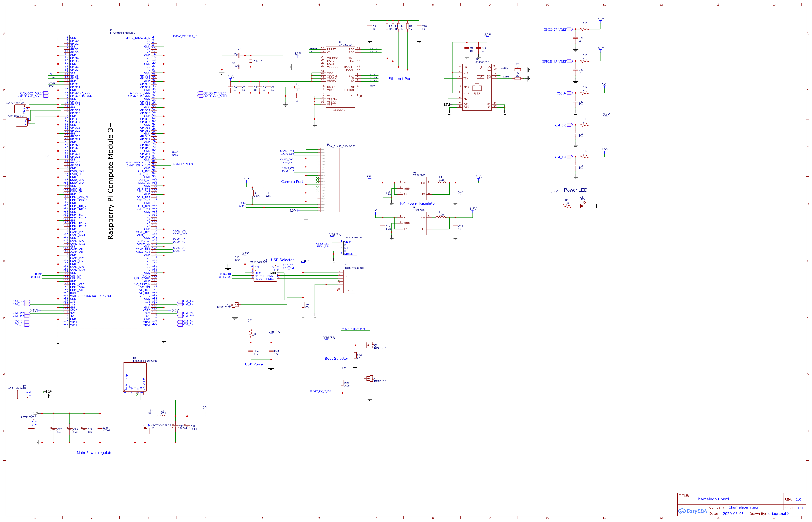The height and width of the screenshot is (522, 812).
Task: Select the R11 470 resistor symbol
Action: [567, 206]
